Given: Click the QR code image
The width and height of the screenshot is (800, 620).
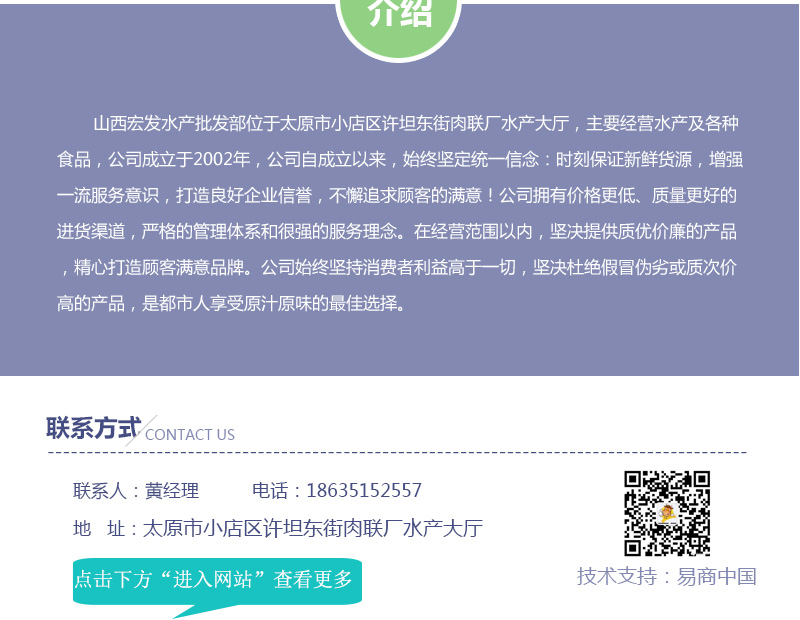Looking at the screenshot, I should 667,513.
